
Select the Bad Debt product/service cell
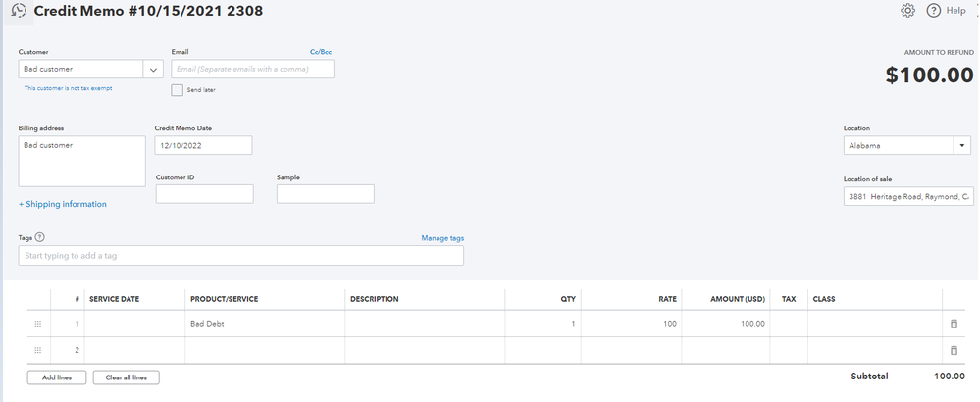[265, 324]
